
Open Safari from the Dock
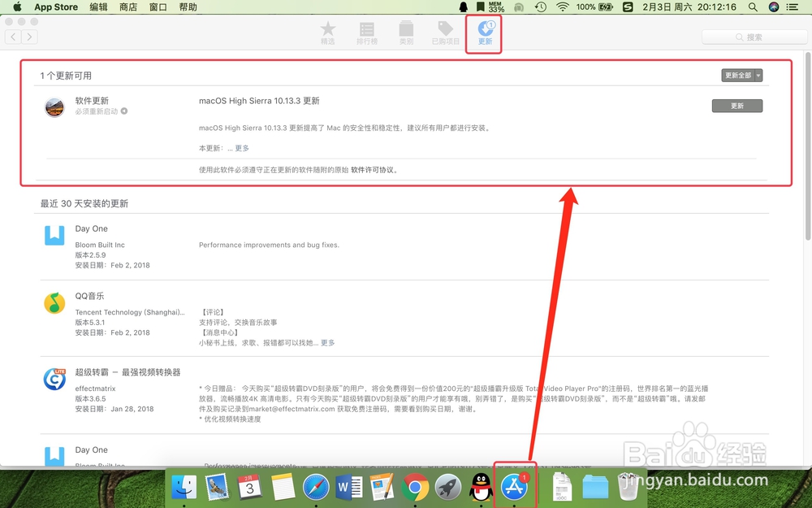coord(316,487)
